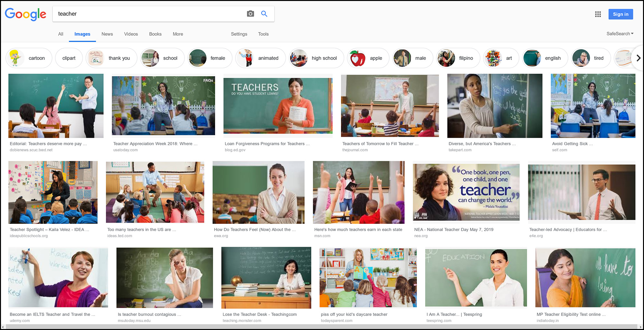Switch to the News tab

107,34
